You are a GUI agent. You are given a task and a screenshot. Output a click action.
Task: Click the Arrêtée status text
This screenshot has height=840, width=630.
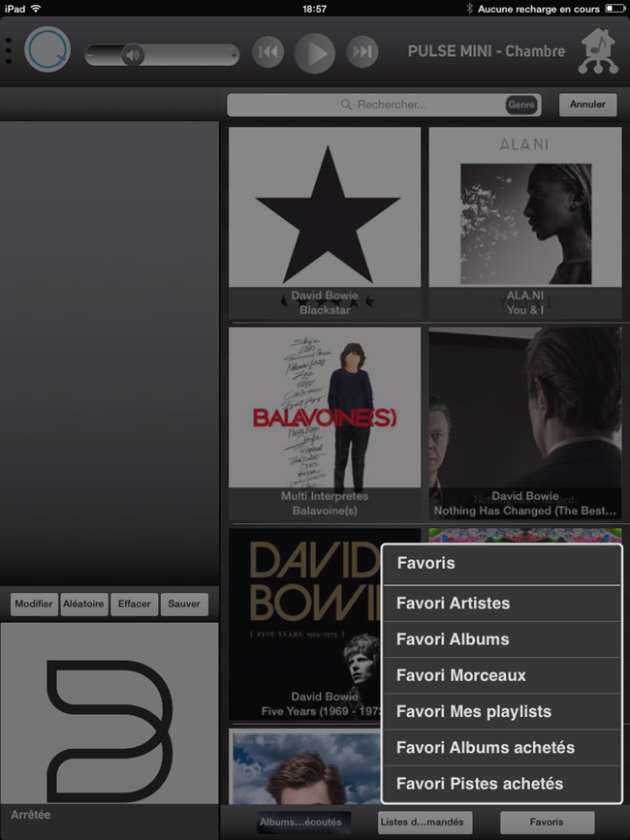coord(31,815)
